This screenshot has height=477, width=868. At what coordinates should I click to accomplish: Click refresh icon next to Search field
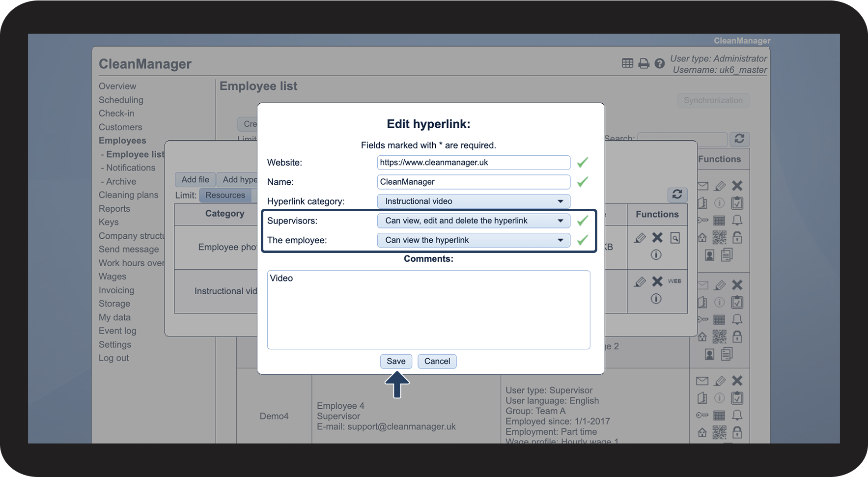pos(739,139)
